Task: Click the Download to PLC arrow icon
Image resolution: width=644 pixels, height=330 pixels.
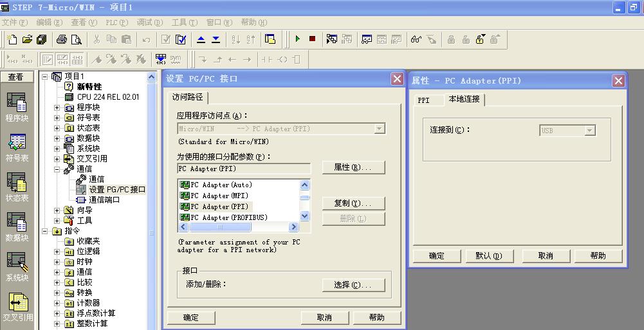Action: pyautogui.click(x=216, y=39)
